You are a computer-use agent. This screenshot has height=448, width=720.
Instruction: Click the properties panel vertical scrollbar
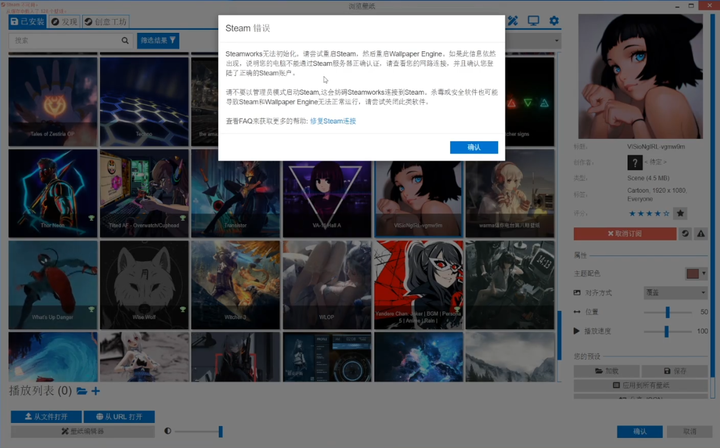pos(712,207)
